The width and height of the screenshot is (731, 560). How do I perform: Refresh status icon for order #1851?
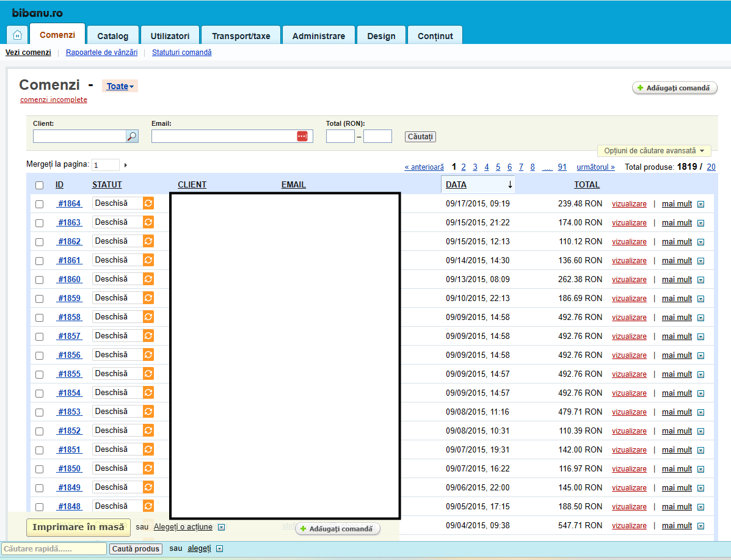click(148, 449)
